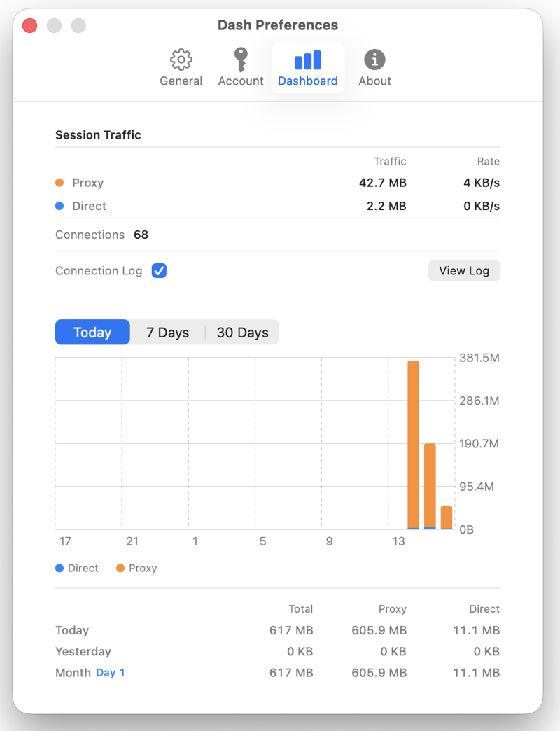Click the View Log button
The width and height of the screenshot is (560, 731).
(x=464, y=270)
